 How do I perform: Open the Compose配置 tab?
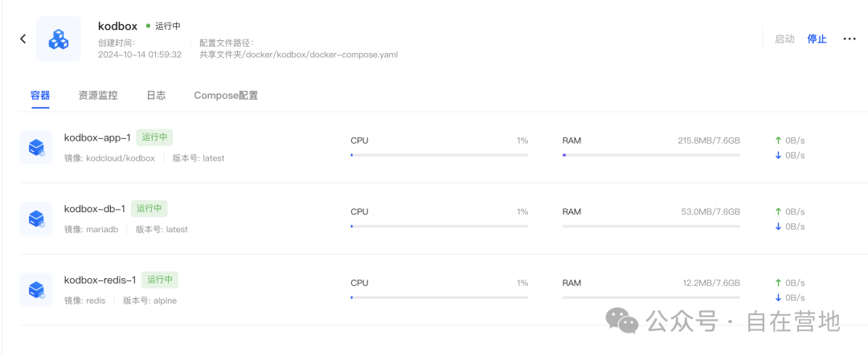(x=226, y=96)
